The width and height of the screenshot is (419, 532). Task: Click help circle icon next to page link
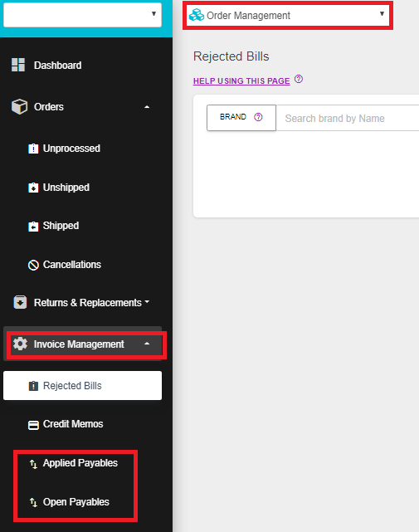tap(299, 79)
